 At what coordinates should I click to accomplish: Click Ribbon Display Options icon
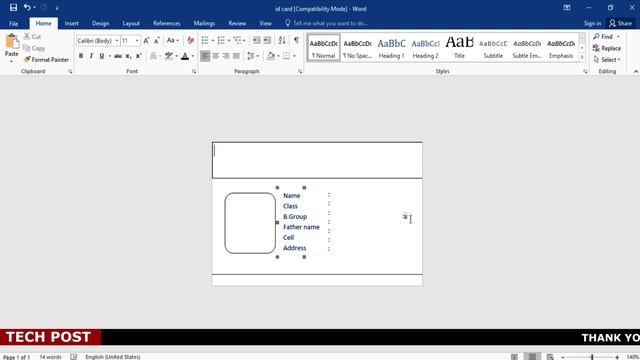pyautogui.click(x=567, y=7)
